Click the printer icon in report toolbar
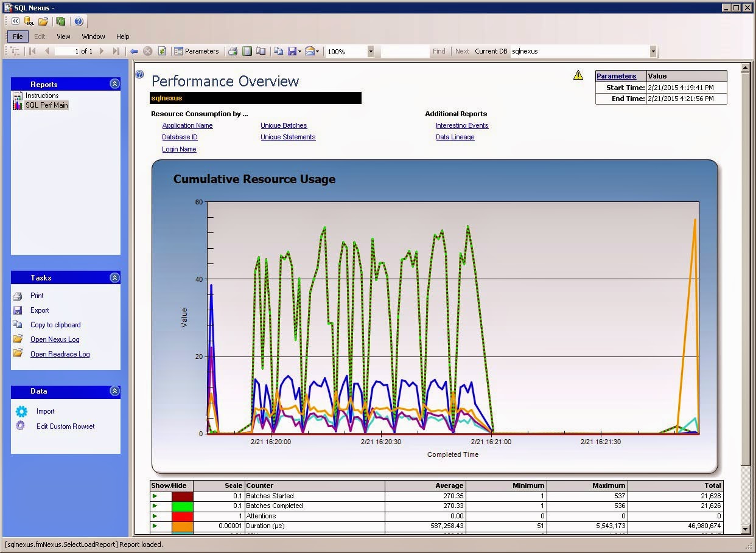The image size is (756, 553). [233, 51]
